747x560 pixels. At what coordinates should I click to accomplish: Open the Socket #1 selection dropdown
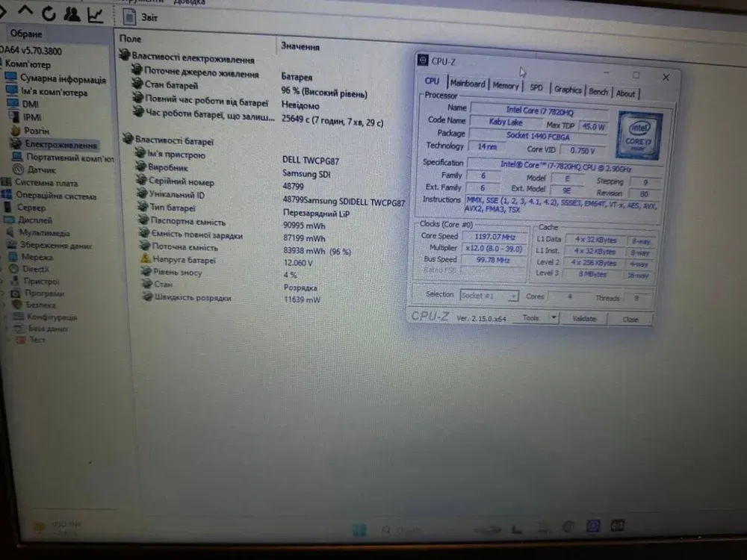pyautogui.click(x=490, y=296)
